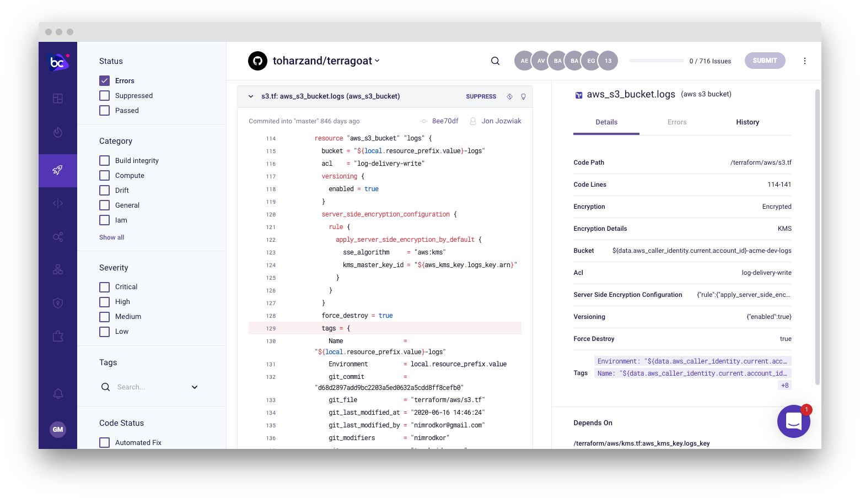
Task: Collapse the s3.tf aws_s3_bucket.logs section
Action: pyautogui.click(x=251, y=96)
